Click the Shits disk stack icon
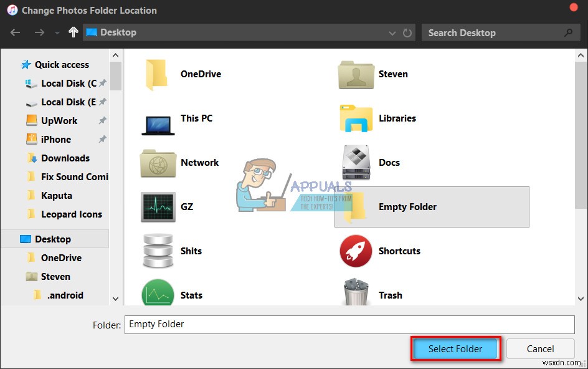The width and height of the screenshot is (588, 369). tap(158, 251)
